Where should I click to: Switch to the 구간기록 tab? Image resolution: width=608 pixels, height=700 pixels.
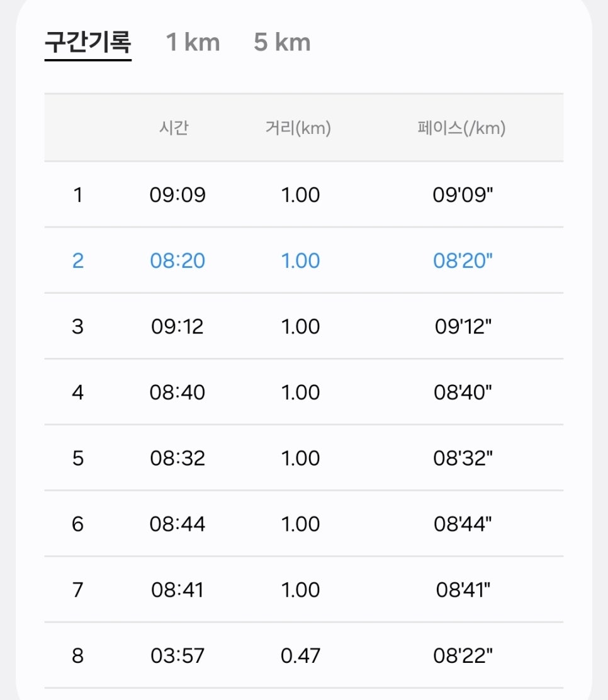pyautogui.click(x=88, y=42)
